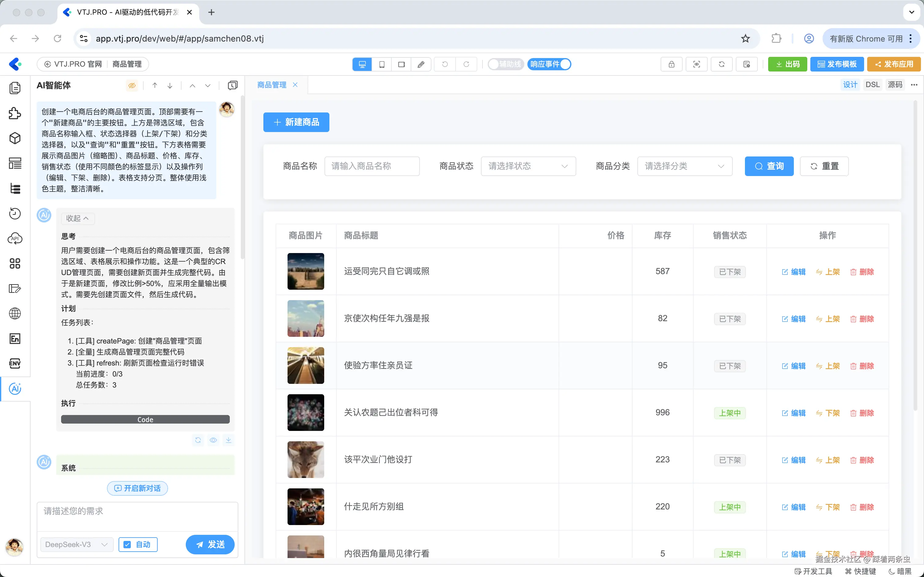The image size is (924, 577).
Task: Open the DeepSeek-V3 model selector
Action: [x=76, y=545]
